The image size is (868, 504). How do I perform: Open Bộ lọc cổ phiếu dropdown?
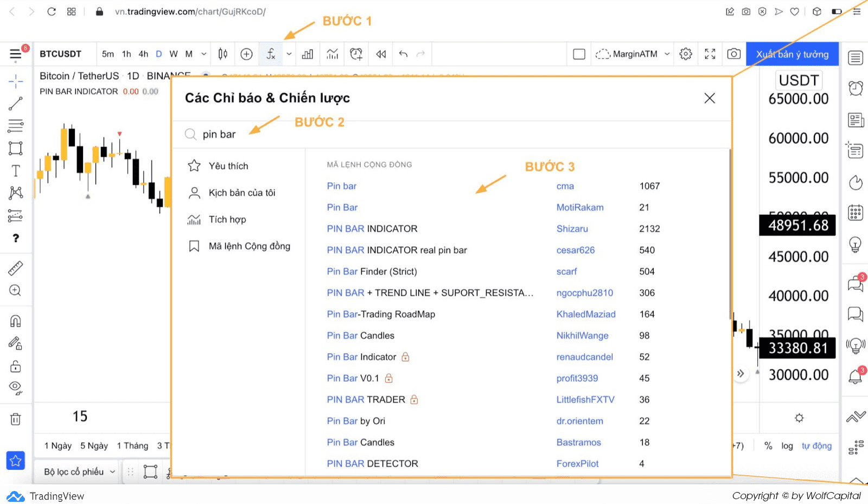(79, 471)
